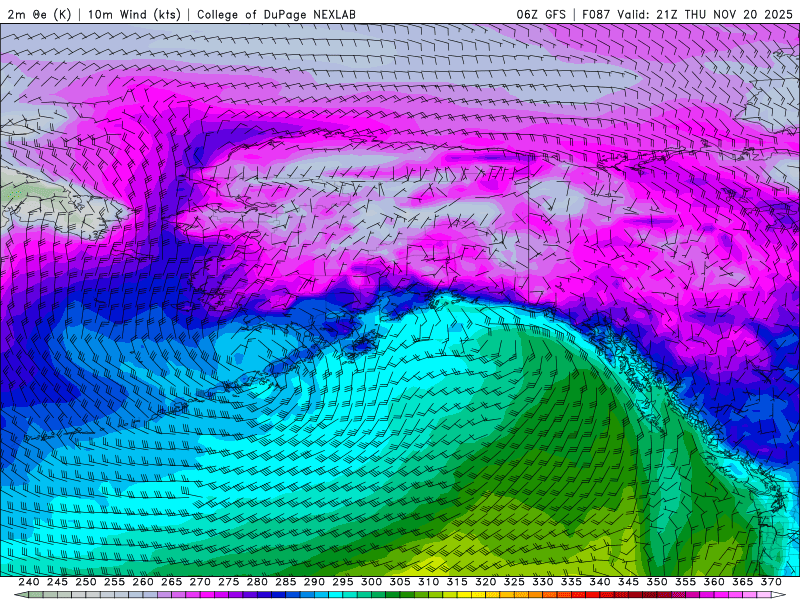Click the "College of DuPage NEXLAB" label

click(276, 14)
